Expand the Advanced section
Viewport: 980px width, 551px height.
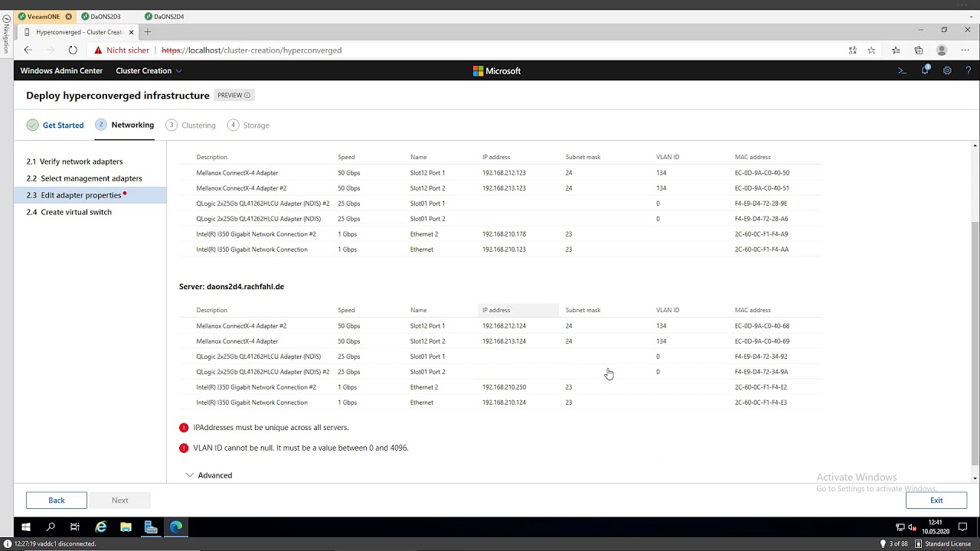209,475
